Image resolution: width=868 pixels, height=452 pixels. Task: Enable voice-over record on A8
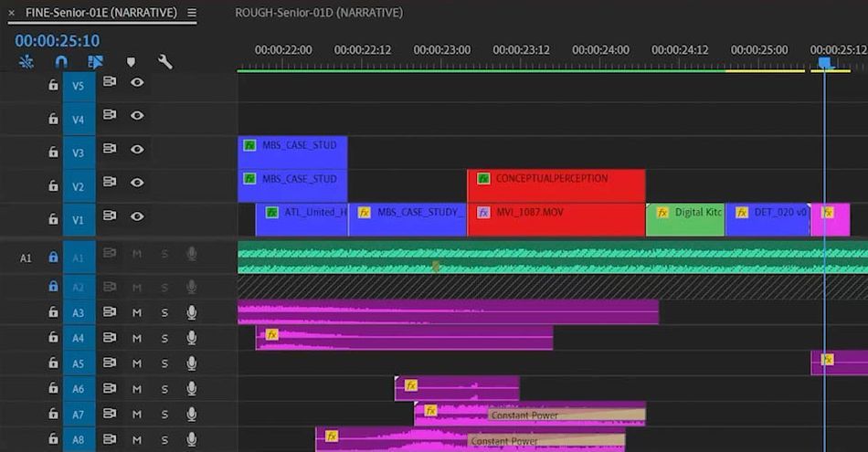coord(192,439)
